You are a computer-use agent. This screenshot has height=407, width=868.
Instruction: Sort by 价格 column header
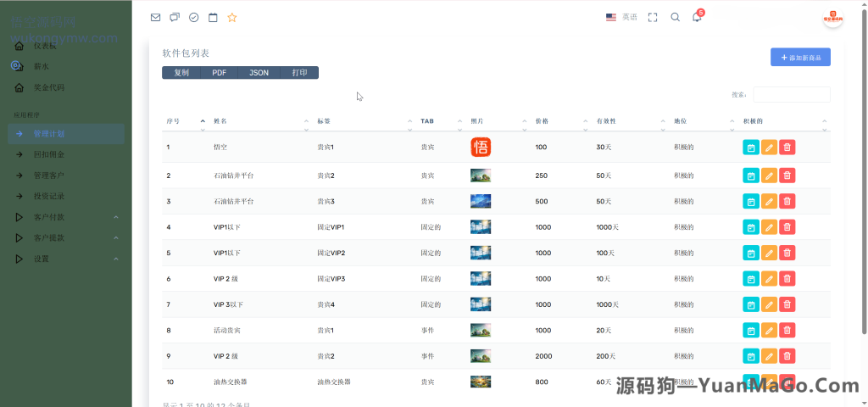(x=561, y=121)
